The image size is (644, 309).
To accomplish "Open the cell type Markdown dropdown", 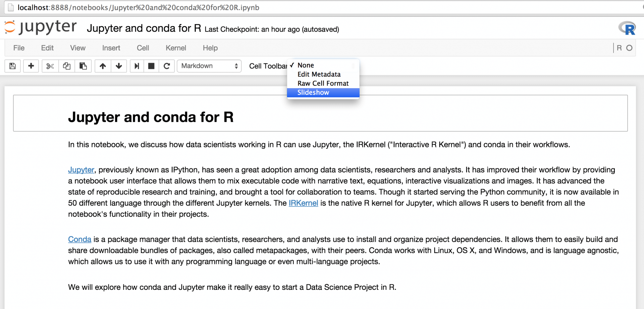I will coord(209,66).
